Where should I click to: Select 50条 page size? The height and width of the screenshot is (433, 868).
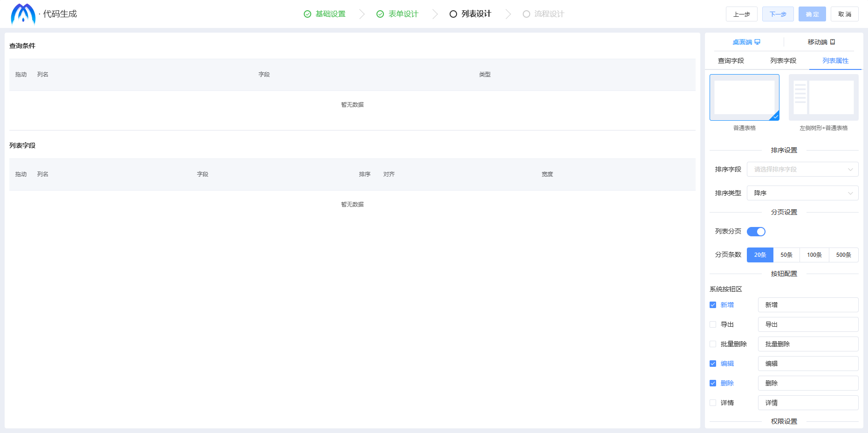(786, 255)
